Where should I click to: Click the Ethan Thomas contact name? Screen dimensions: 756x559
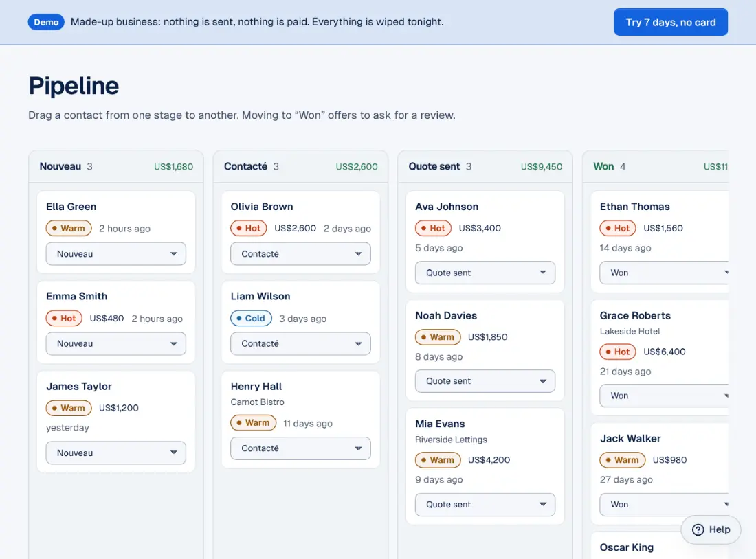(634, 207)
